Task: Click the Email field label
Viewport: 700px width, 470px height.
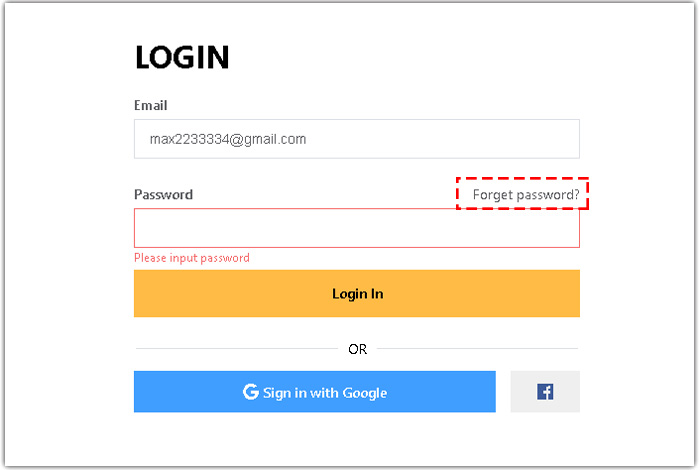Action: click(151, 105)
